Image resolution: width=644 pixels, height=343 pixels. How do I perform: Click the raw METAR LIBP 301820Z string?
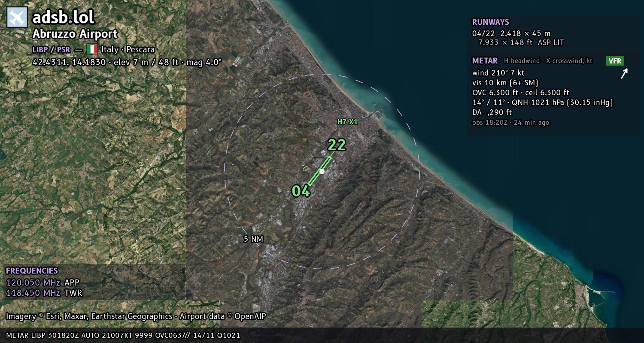pos(123,335)
